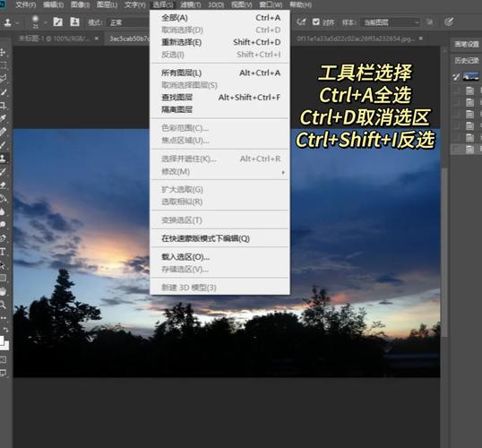Select the Blur tool
The height and width of the screenshot is (448, 482).
click(3, 211)
